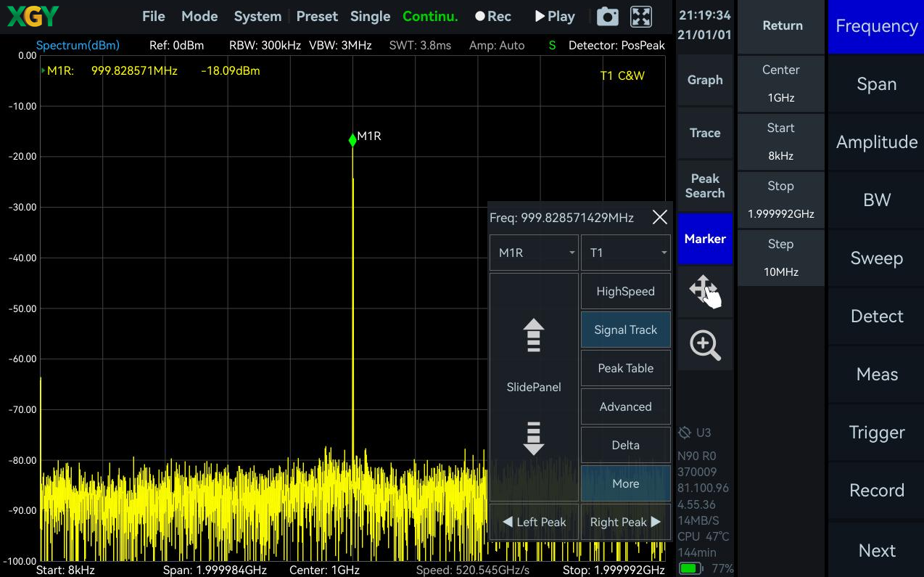Activate the pan/move hand tool

(705, 291)
